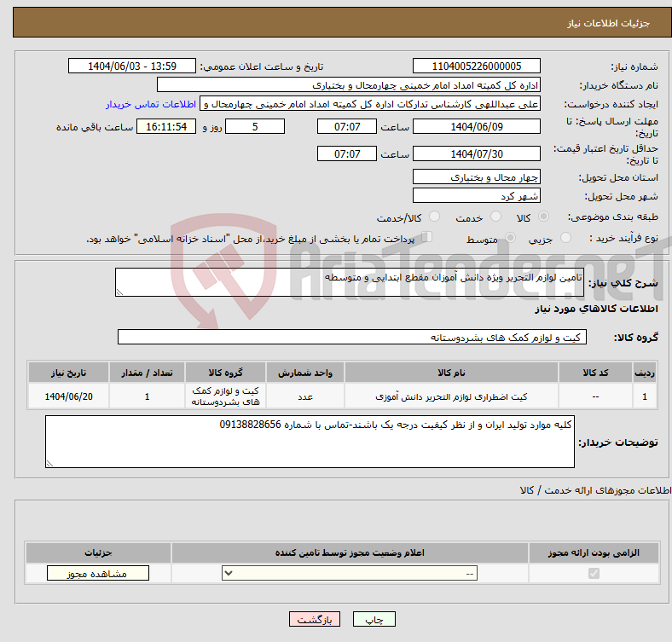Open the مشاهده مجوز button
The width and height of the screenshot is (672, 642).
tap(98, 574)
